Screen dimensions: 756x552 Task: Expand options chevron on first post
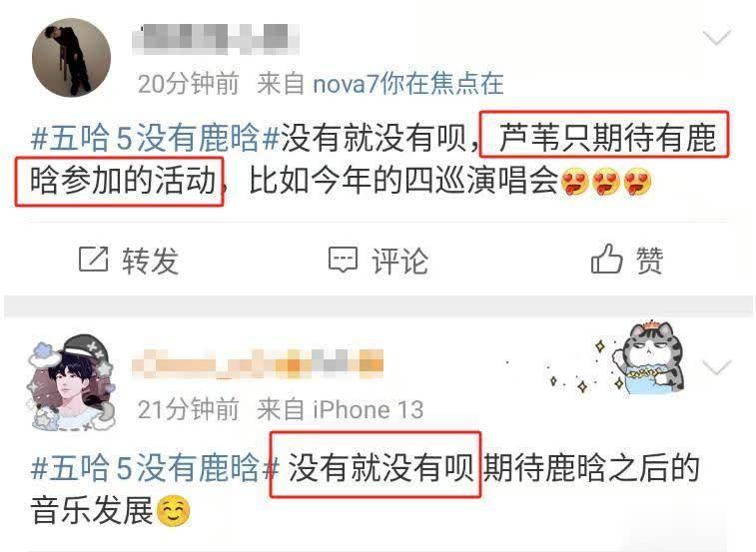tap(717, 38)
